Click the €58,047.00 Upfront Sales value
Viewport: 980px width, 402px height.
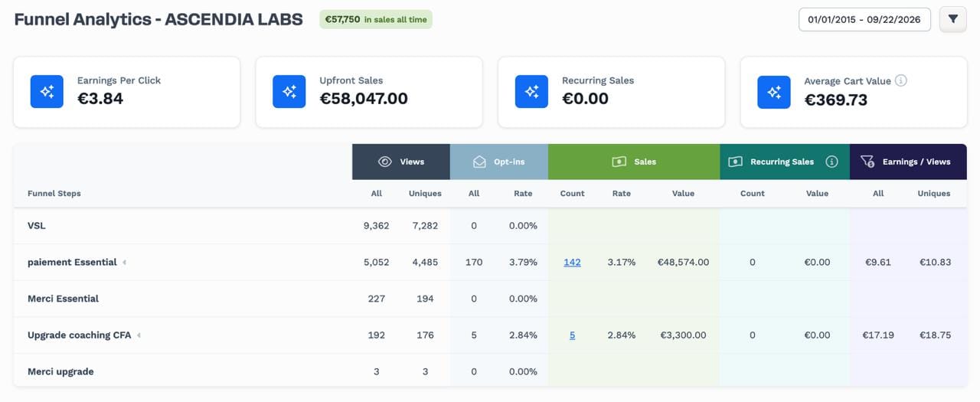pyautogui.click(x=364, y=99)
